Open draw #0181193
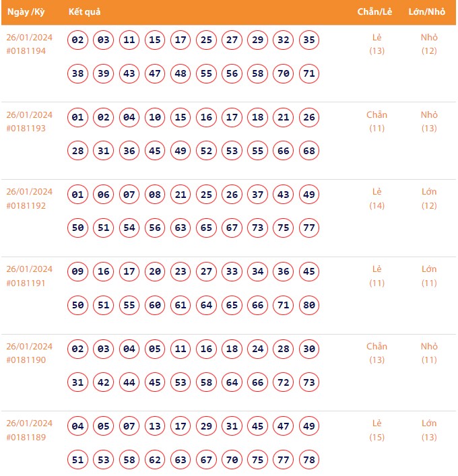 click(26, 128)
